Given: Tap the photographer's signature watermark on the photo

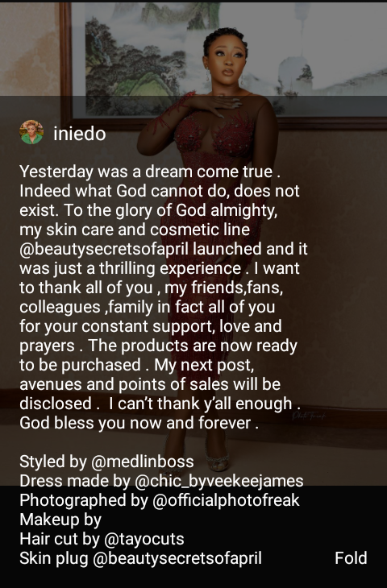Looking at the screenshot, I should pyautogui.click(x=309, y=416).
